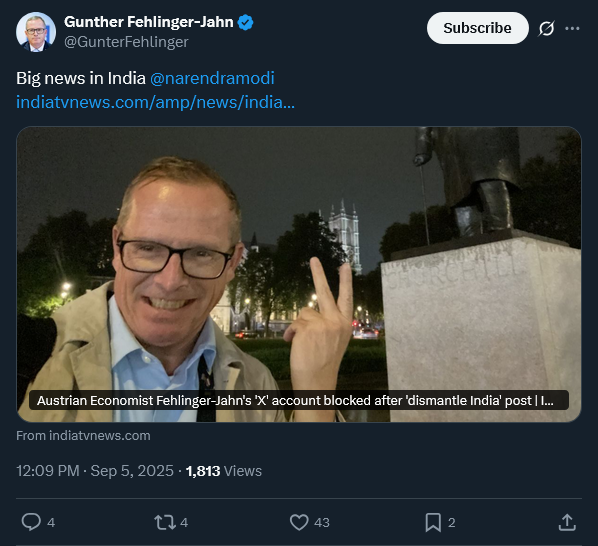Open the share post icon
The image size is (598, 546).
pos(567,522)
